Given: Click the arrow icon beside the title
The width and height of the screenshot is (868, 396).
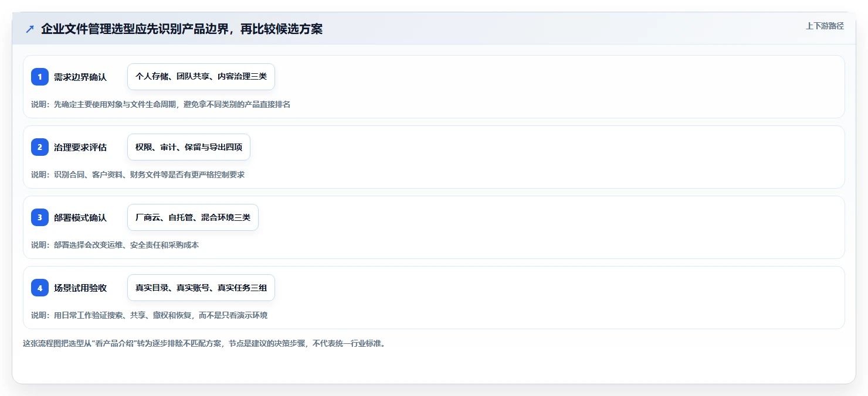Looking at the screenshot, I should tap(30, 29).
